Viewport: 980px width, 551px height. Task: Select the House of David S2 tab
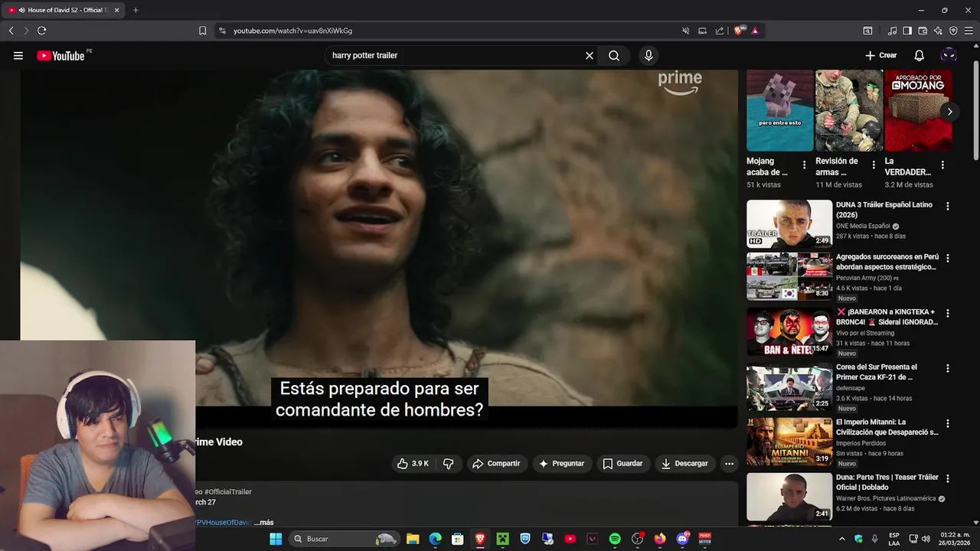click(64, 10)
